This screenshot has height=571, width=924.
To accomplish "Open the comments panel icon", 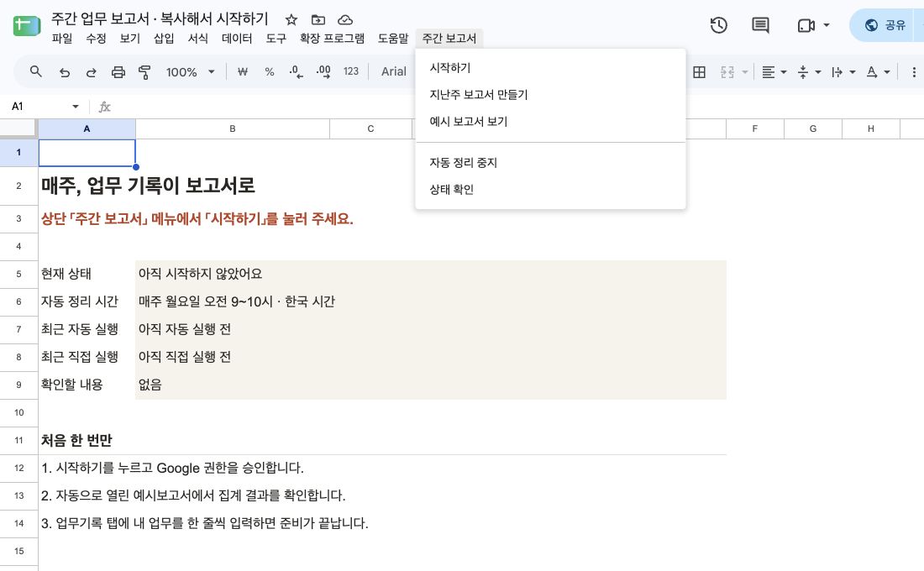I will coord(760,25).
